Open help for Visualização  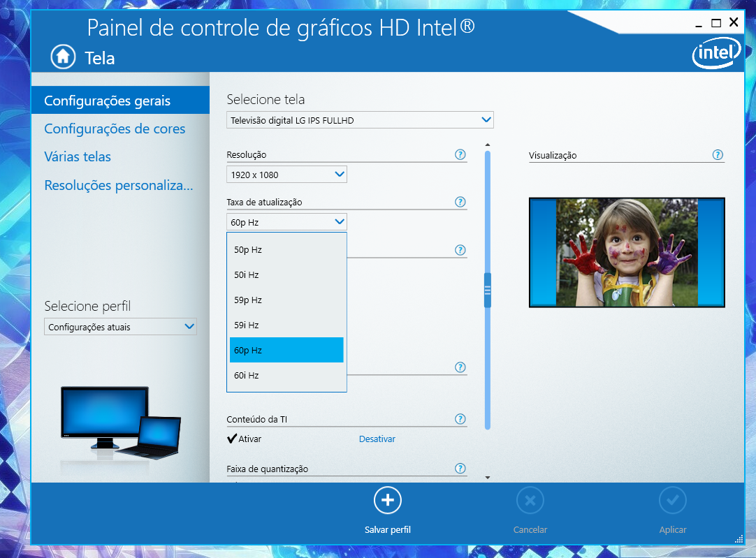718,154
